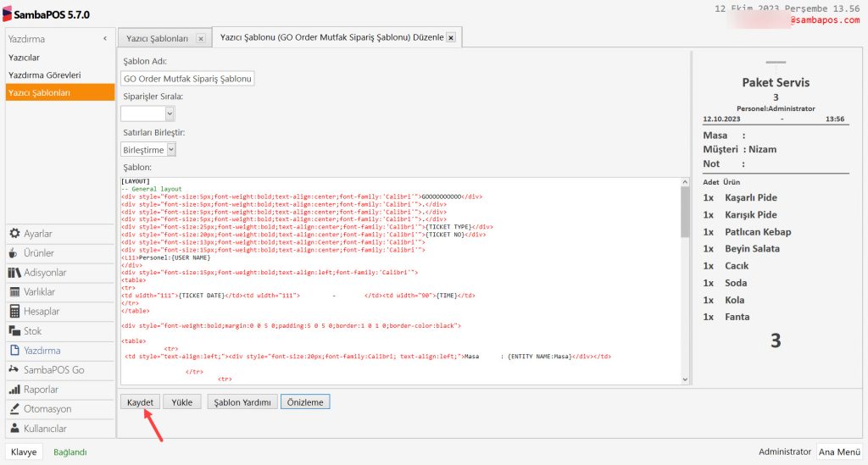
Task: Click the Varlıklar table icon
Action: click(14, 292)
